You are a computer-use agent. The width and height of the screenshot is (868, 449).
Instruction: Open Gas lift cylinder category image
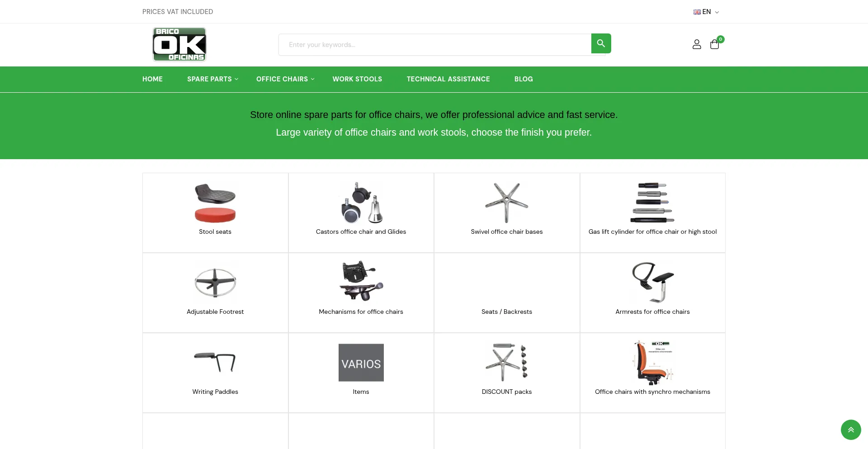point(652,203)
